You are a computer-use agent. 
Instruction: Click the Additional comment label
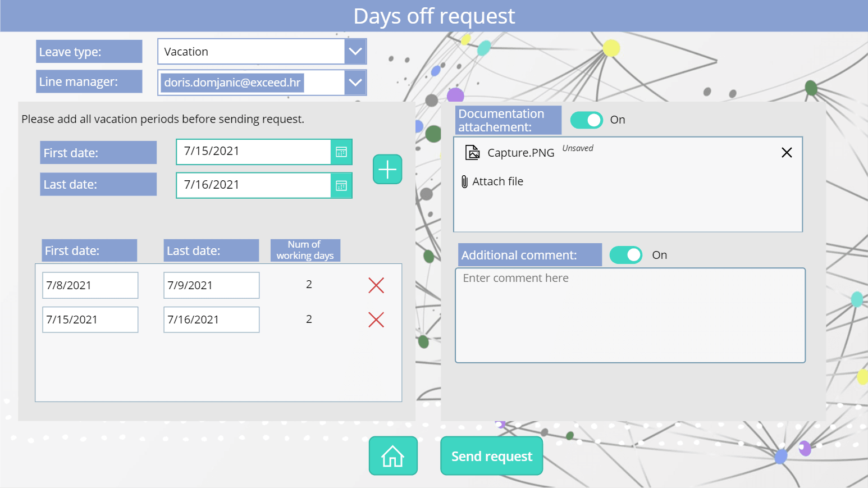coord(529,255)
